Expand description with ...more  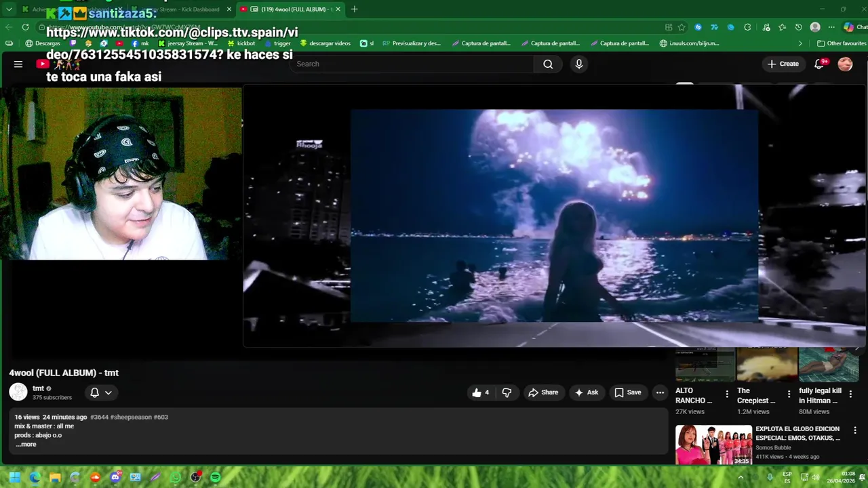point(26,445)
